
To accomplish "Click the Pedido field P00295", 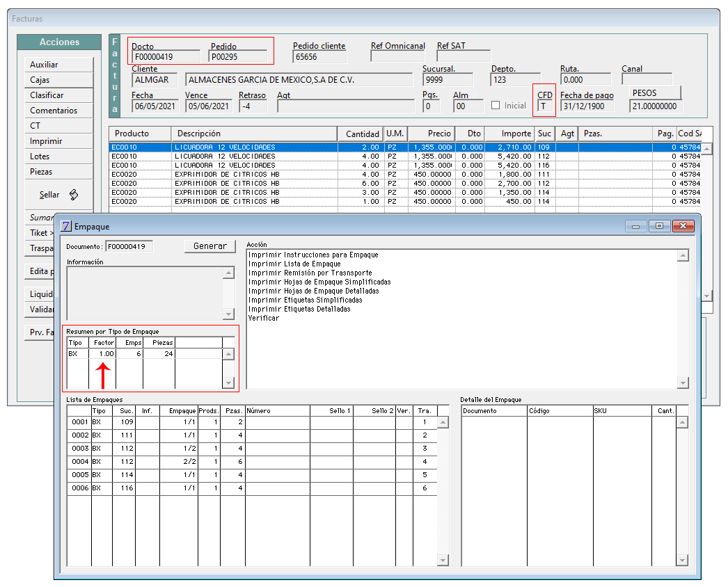I will (x=238, y=56).
